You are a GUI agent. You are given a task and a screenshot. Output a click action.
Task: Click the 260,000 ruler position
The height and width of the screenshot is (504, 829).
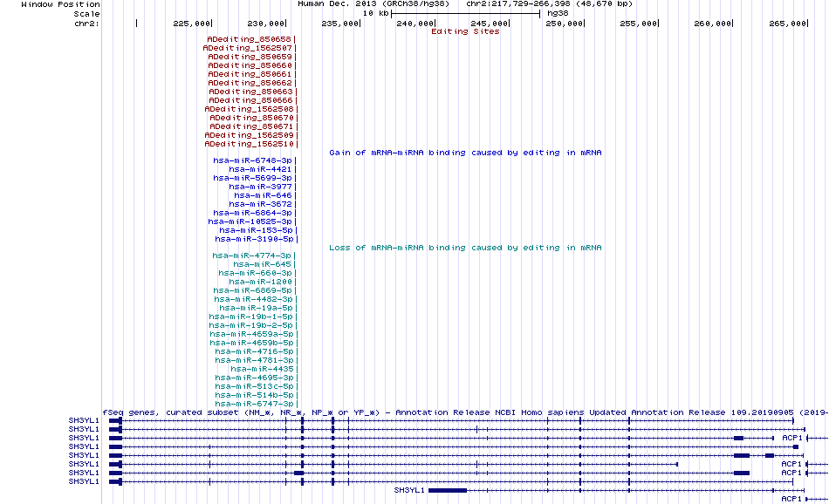[713, 24]
